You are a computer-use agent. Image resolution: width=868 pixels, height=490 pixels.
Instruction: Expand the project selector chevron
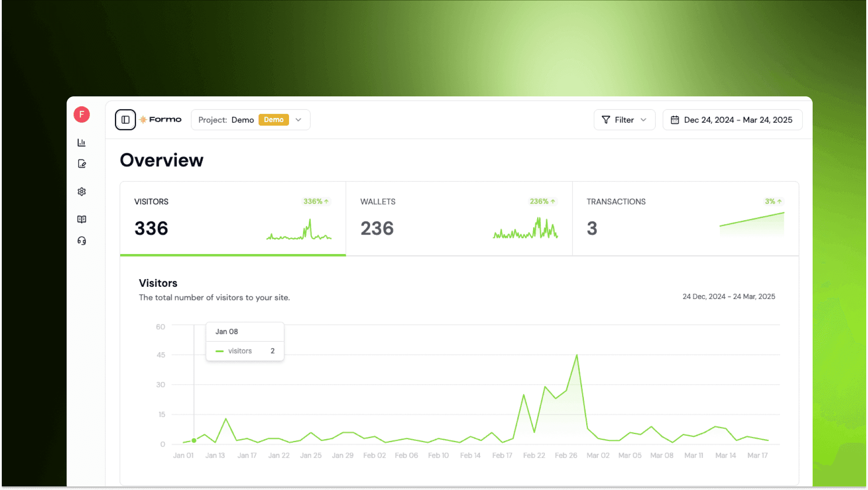click(x=298, y=120)
